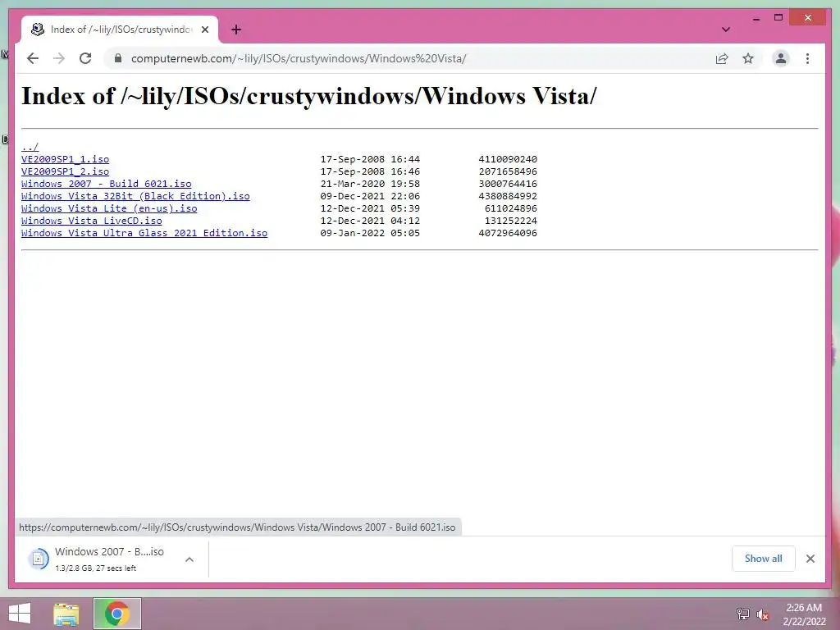
Task: Download Windows Vista Ultra Glass 2021 Edition.iso
Action: tap(144, 233)
